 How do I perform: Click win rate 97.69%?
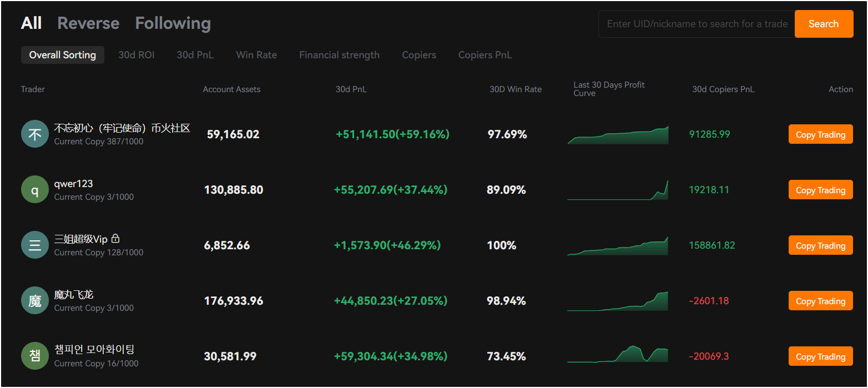[507, 134]
